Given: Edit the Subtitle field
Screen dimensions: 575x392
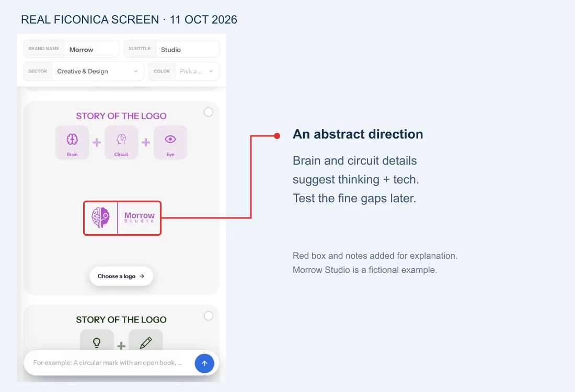Looking at the screenshot, I should [171, 49].
